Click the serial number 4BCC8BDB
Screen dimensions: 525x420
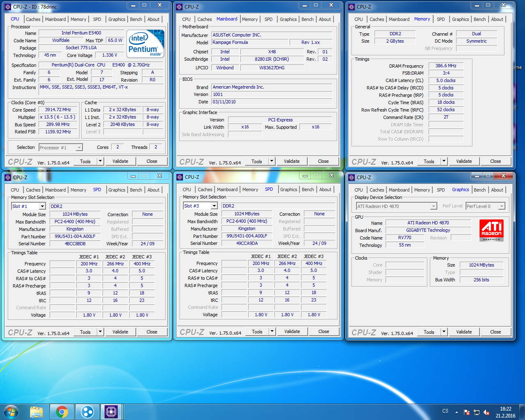75,244
